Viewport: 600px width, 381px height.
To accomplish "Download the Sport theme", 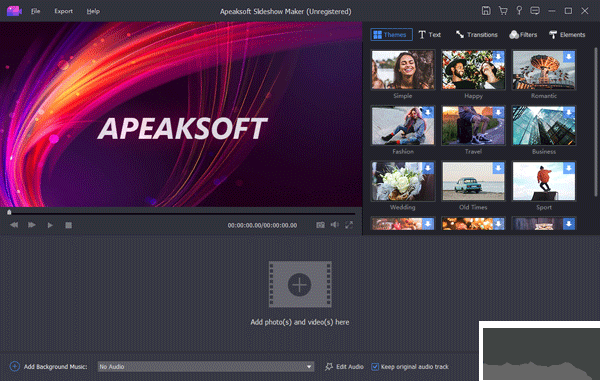I will 569,168.
